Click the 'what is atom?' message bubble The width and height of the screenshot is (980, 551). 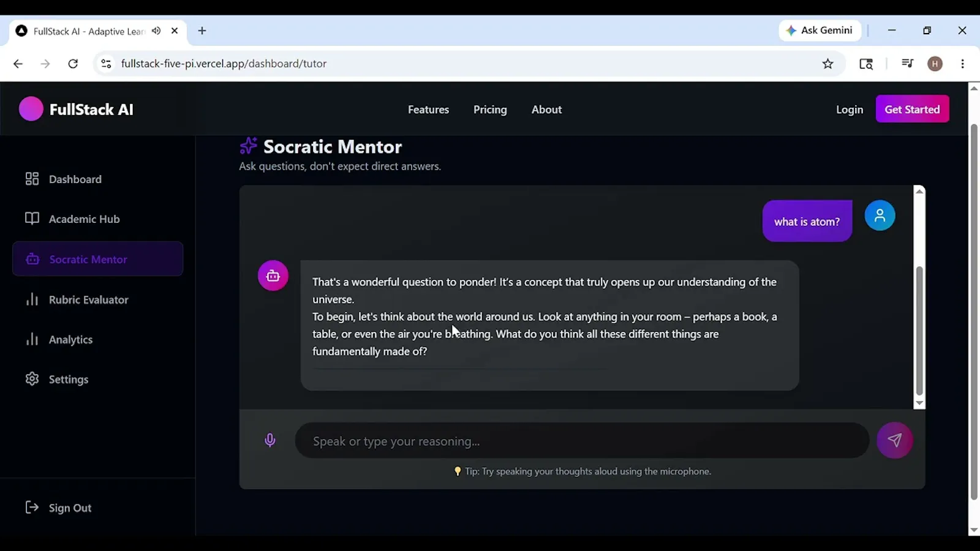tap(807, 221)
